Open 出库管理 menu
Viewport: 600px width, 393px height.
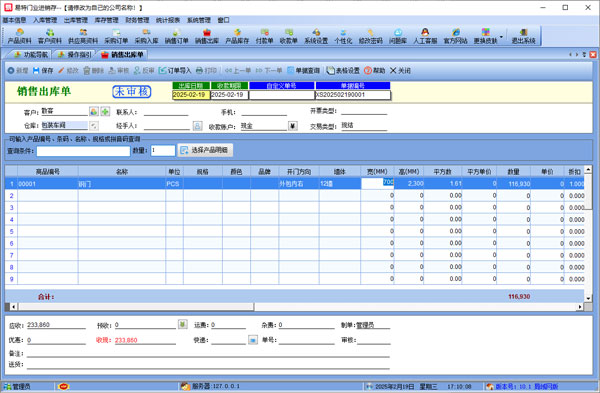point(76,20)
